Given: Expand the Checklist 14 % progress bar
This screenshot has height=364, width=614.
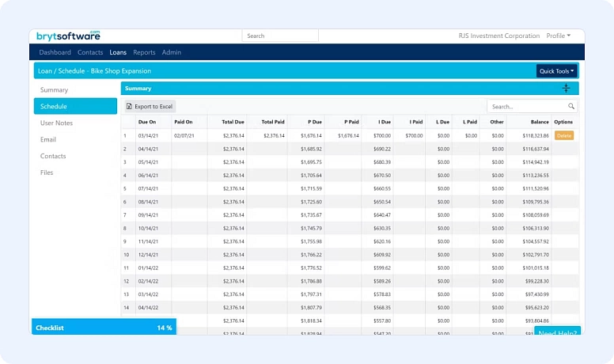Looking at the screenshot, I should coord(104,327).
